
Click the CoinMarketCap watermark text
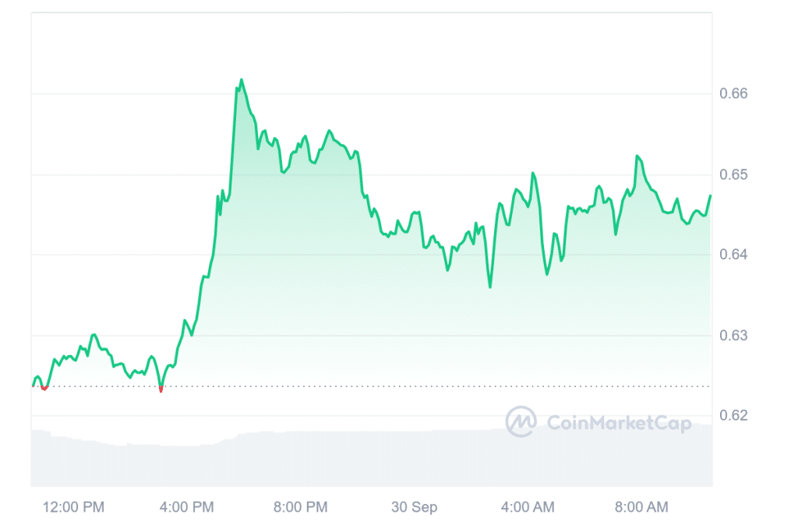[619, 423]
